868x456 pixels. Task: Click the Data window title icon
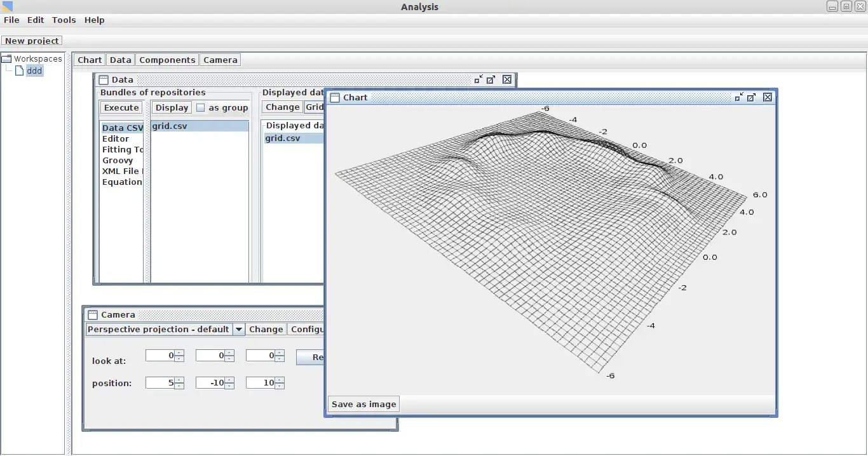point(104,80)
